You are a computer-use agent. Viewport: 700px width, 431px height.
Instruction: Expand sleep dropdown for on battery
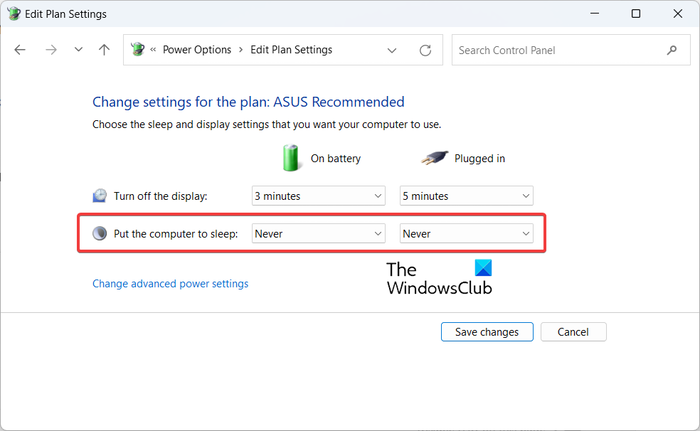(x=318, y=233)
